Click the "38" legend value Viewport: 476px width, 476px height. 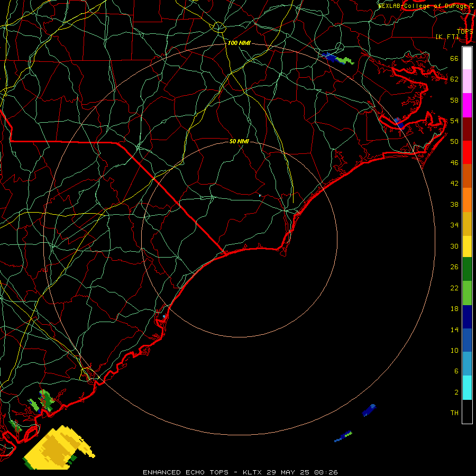(454, 204)
